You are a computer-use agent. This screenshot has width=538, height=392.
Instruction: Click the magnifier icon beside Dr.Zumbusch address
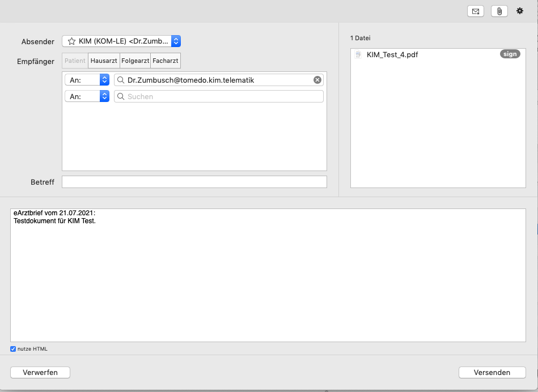[121, 80]
